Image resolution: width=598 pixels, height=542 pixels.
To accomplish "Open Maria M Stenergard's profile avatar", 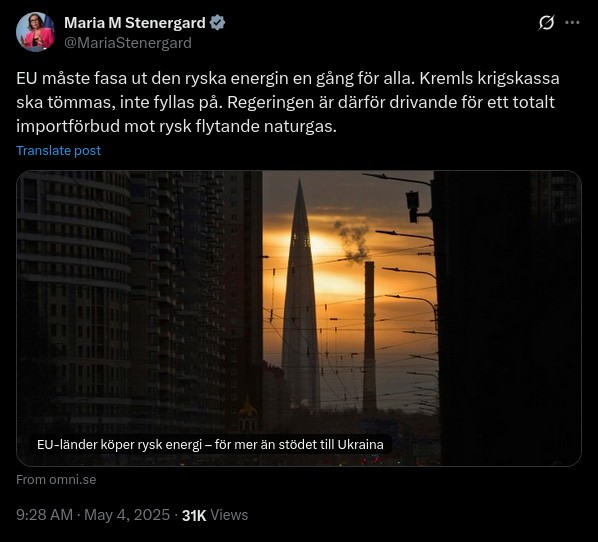I will click(35, 32).
